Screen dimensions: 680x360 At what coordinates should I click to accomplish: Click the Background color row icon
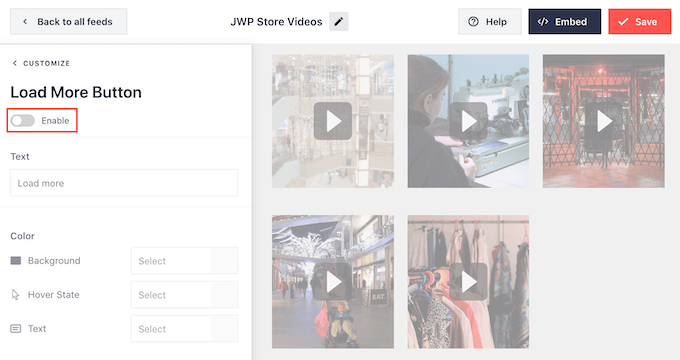tap(16, 261)
